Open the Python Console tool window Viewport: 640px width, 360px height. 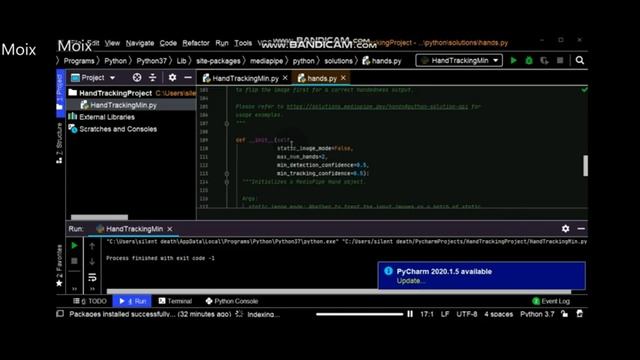pos(231,301)
